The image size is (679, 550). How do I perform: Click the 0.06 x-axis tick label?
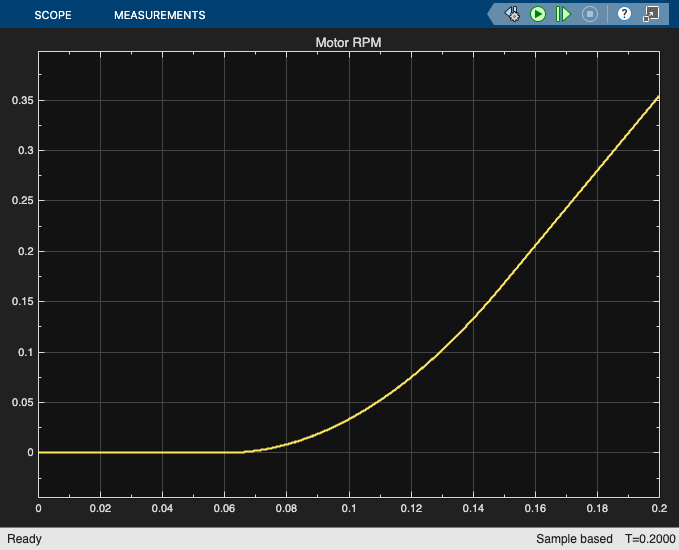(224, 508)
